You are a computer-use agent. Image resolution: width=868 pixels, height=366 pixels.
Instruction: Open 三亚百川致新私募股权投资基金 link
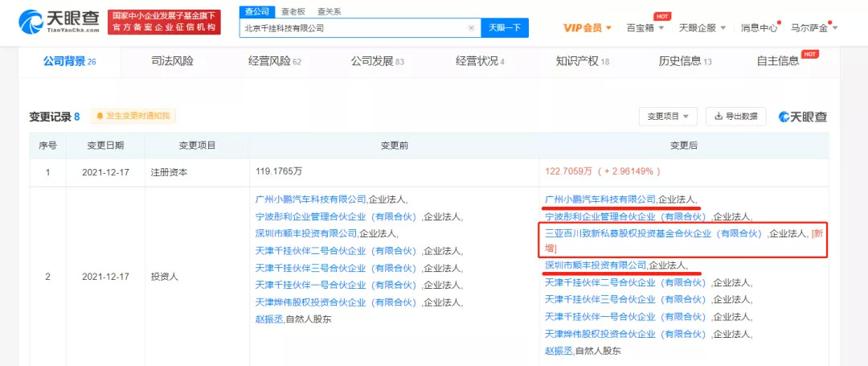click(x=654, y=233)
